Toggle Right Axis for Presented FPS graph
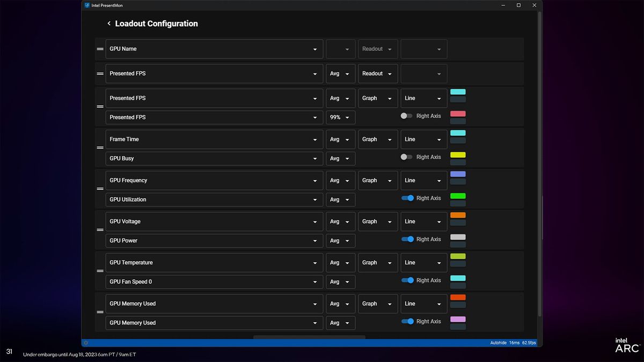 click(407, 116)
